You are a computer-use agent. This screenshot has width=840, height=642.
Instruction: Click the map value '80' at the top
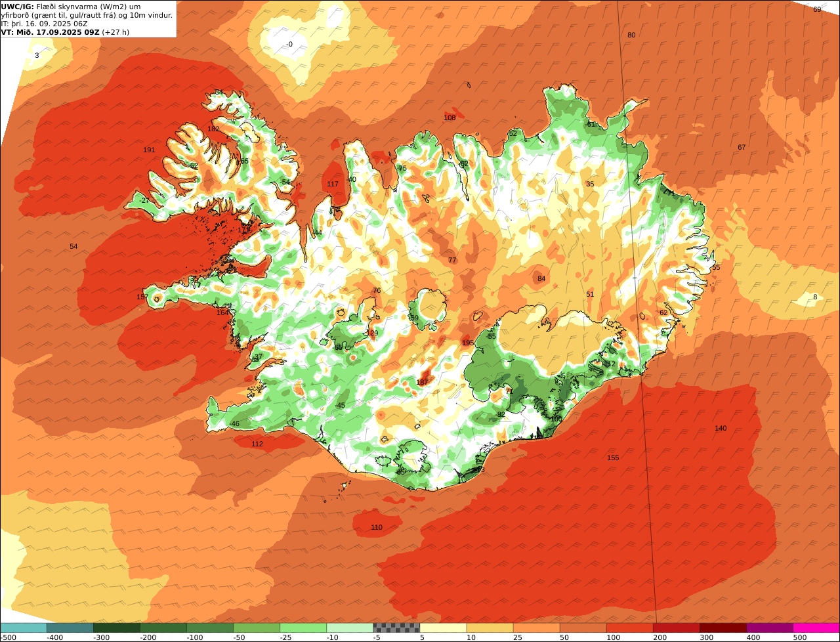631,35
